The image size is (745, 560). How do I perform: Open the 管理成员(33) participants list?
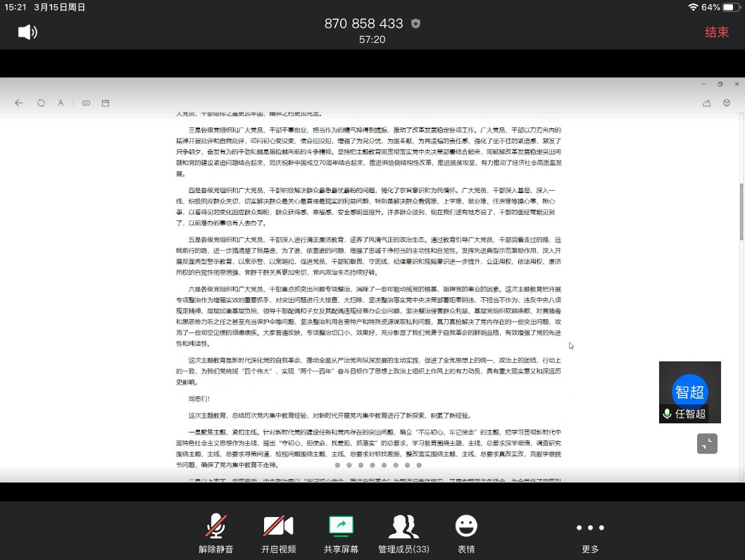click(403, 525)
